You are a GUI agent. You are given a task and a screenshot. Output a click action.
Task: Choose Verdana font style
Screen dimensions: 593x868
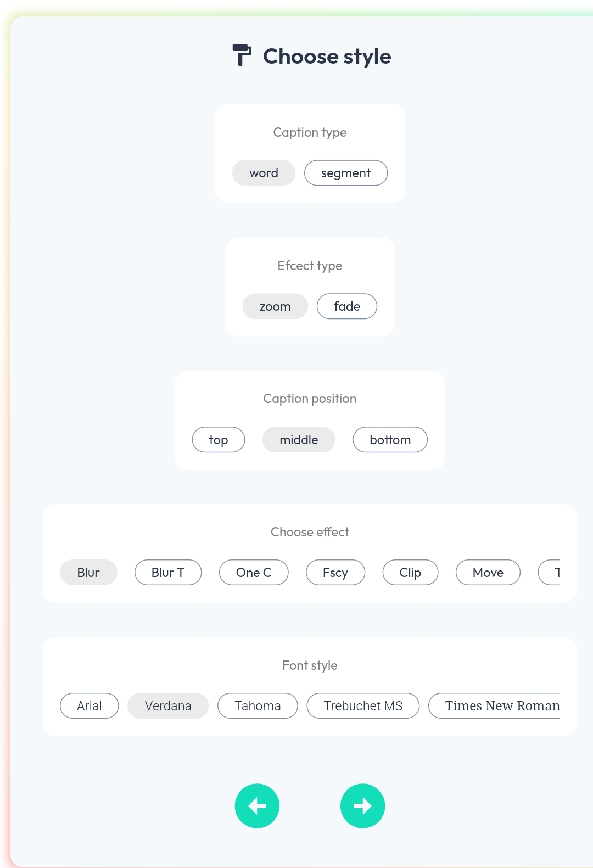point(168,706)
